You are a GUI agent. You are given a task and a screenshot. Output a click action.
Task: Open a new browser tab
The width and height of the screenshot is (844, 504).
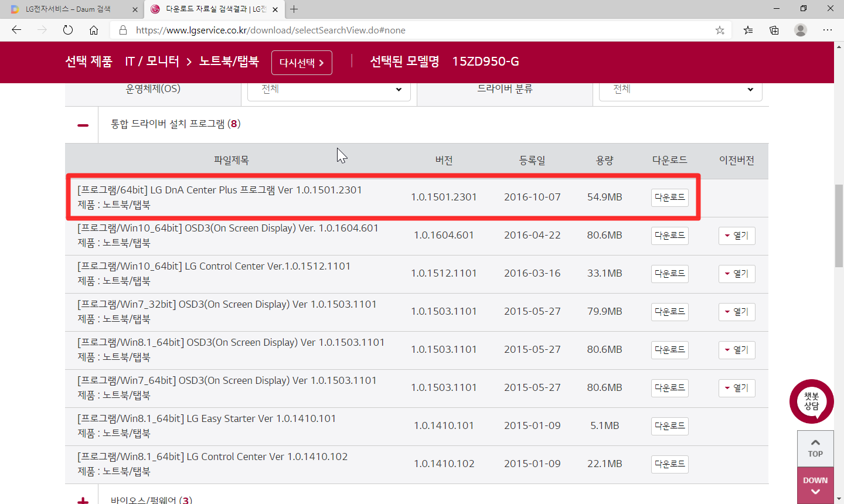294,9
